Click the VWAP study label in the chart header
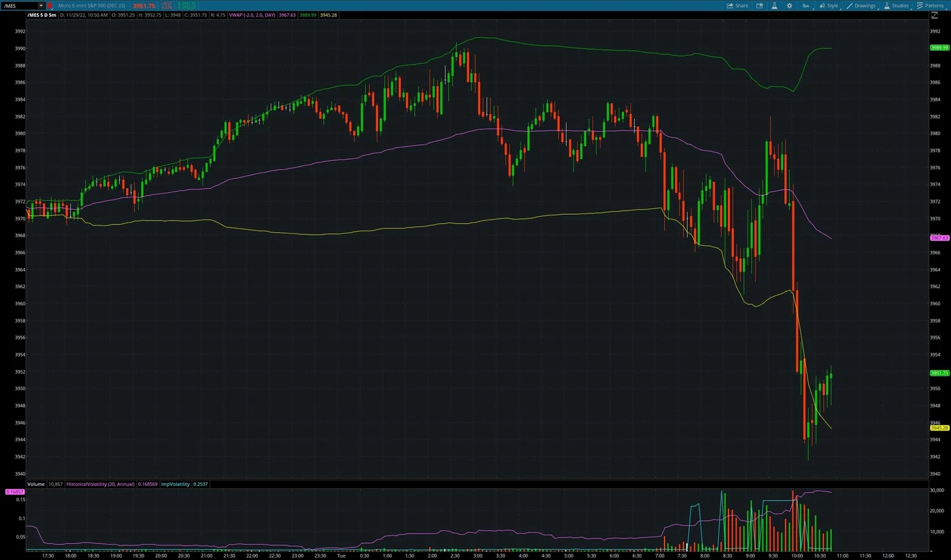 tap(252, 15)
